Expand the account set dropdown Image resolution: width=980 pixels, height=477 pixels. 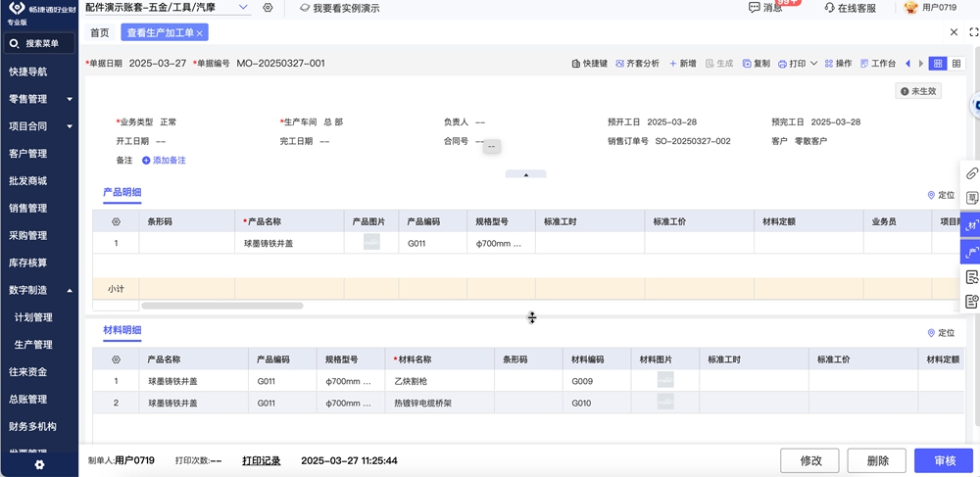pyautogui.click(x=244, y=8)
